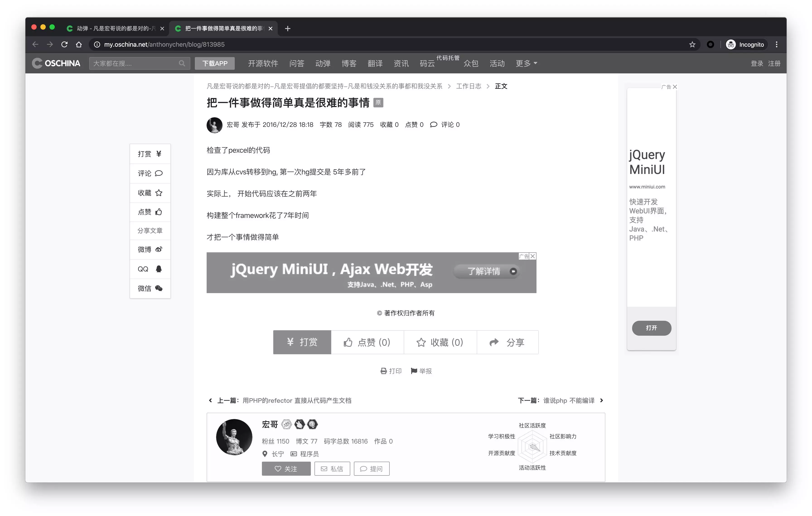Viewport: 812px width, 516px height.
Task: Click the OSCHINA logo
Action: (56, 63)
